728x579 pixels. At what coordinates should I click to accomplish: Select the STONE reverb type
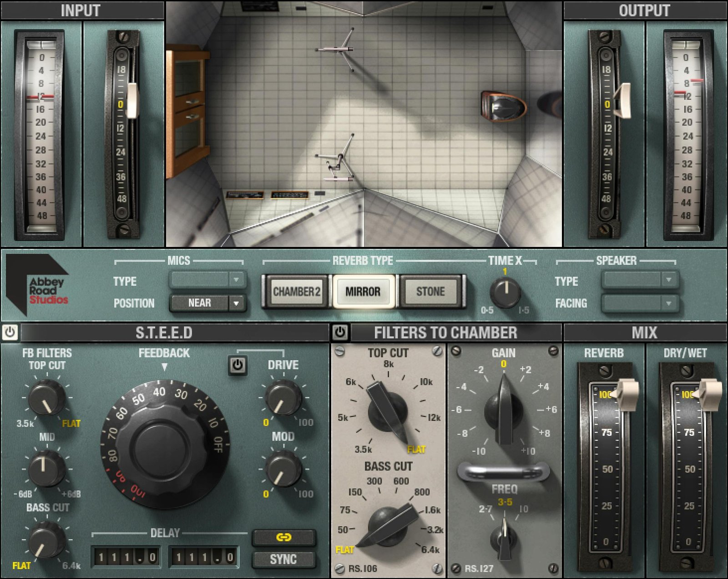click(x=430, y=292)
